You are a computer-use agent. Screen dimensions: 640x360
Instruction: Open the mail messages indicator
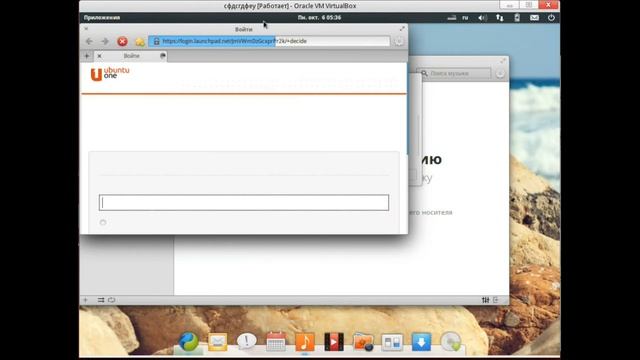click(534, 18)
